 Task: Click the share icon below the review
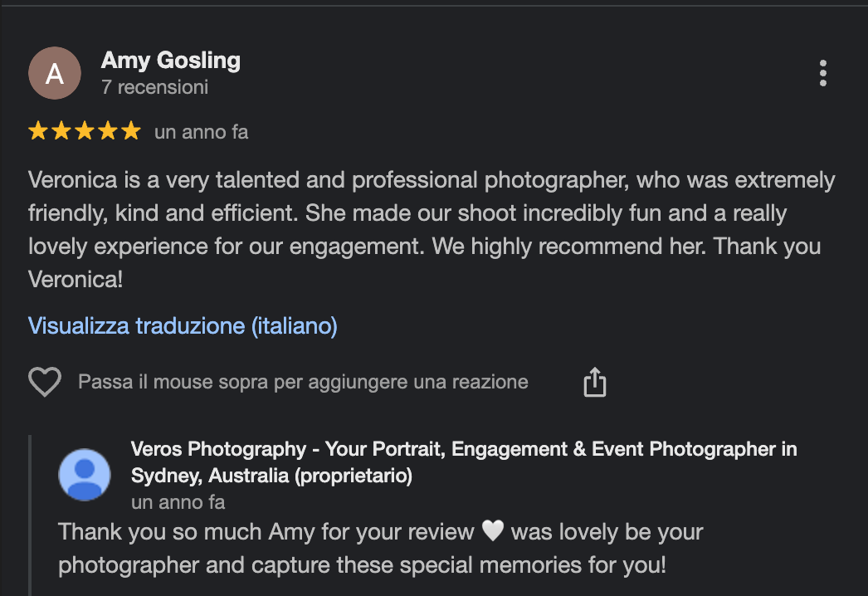(x=595, y=383)
